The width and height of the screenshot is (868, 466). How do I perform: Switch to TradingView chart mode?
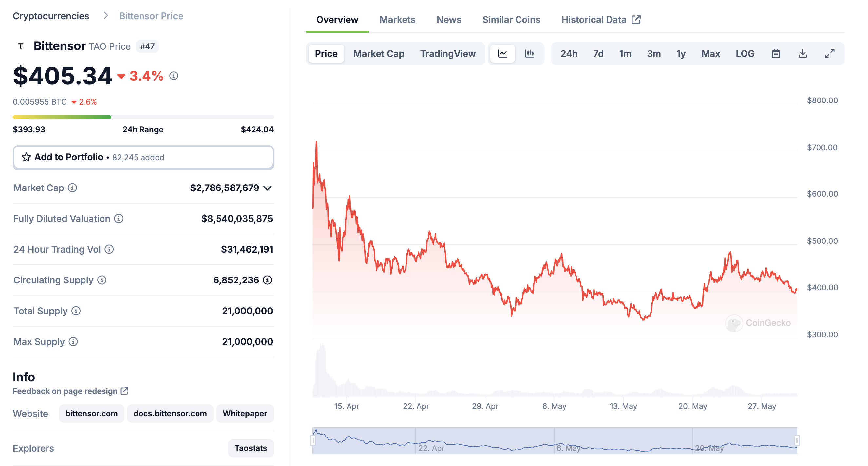pyautogui.click(x=448, y=54)
